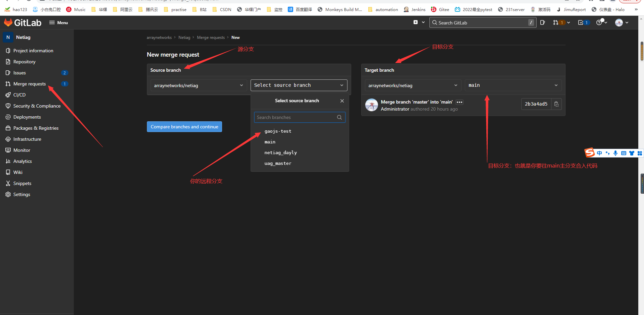Focus the Search GitLab field

pos(483,23)
